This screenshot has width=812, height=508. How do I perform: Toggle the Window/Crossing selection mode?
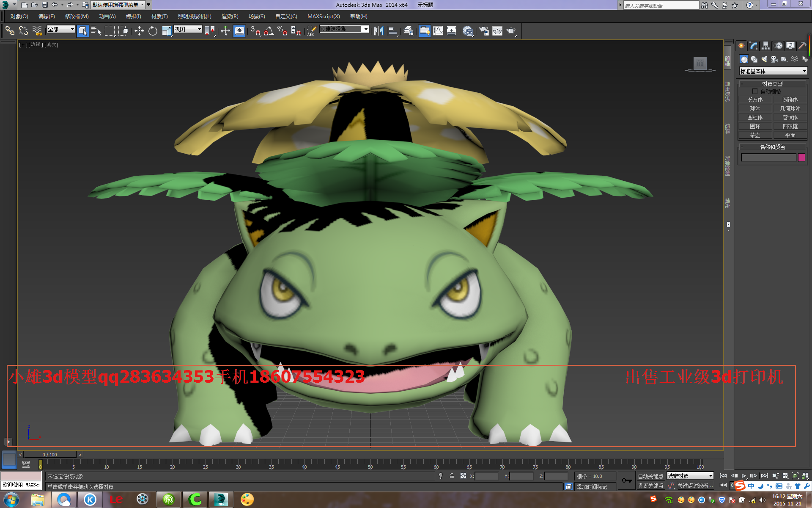(x=123, y=30)
